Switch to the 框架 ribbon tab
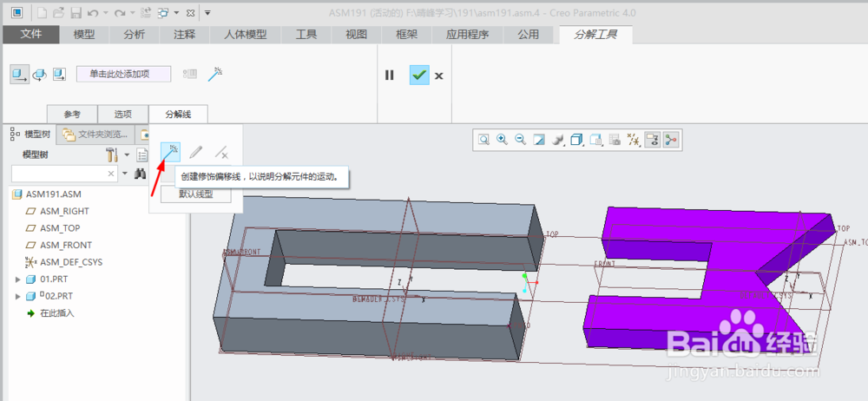 pyautogui.click(x=406, y=35)
